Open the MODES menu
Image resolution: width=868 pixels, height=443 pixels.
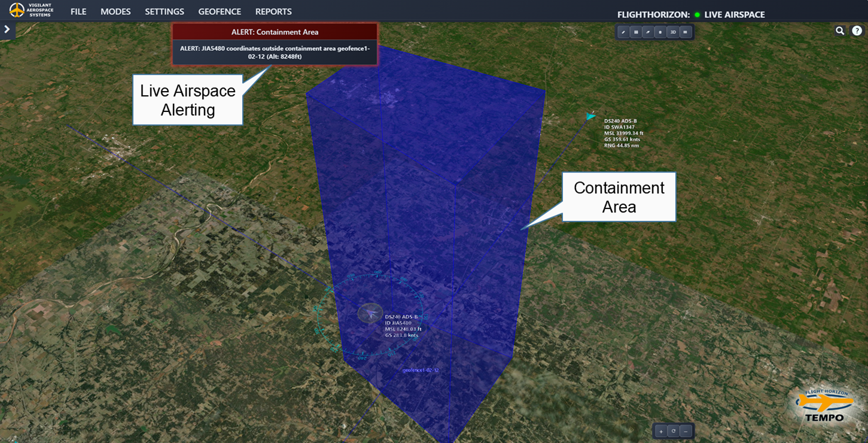115,12
